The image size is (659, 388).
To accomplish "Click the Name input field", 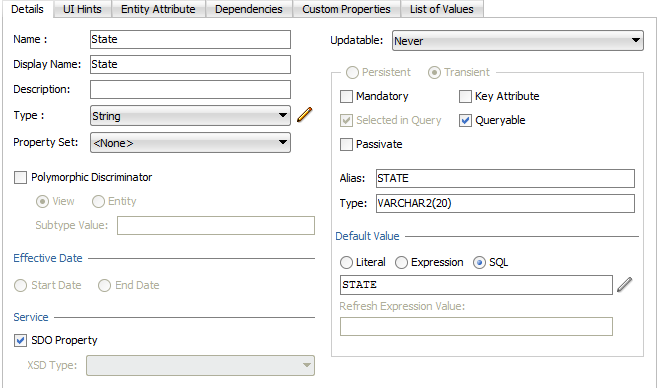I will coord(190,39).
